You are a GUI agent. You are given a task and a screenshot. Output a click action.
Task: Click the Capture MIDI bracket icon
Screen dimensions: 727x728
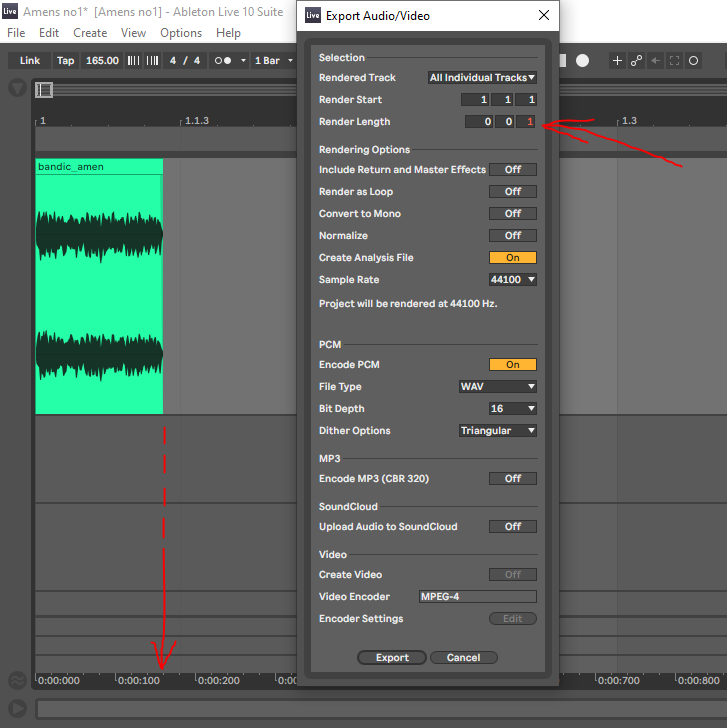tap(675, 61)
